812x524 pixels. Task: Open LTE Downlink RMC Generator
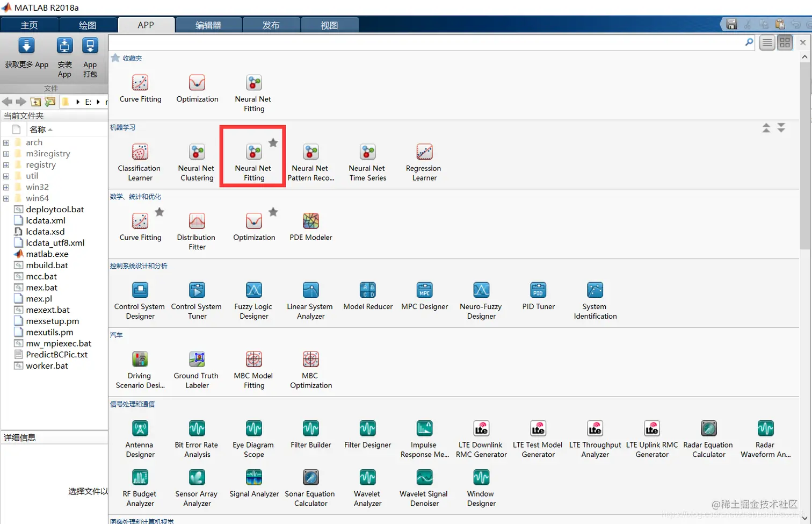click(x=481, y=439)
